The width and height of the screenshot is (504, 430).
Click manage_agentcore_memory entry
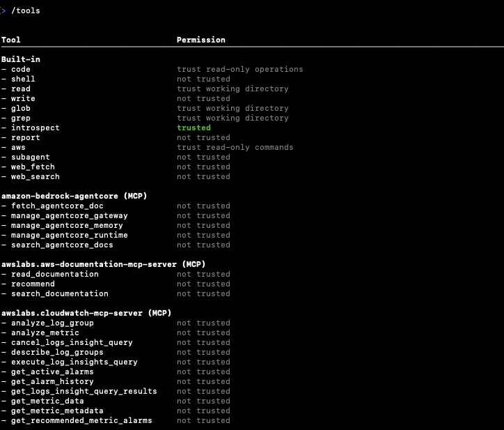(x=67, y=225)
